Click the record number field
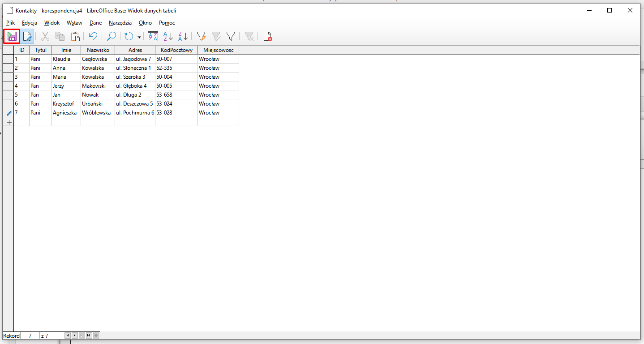 point(30,336)
